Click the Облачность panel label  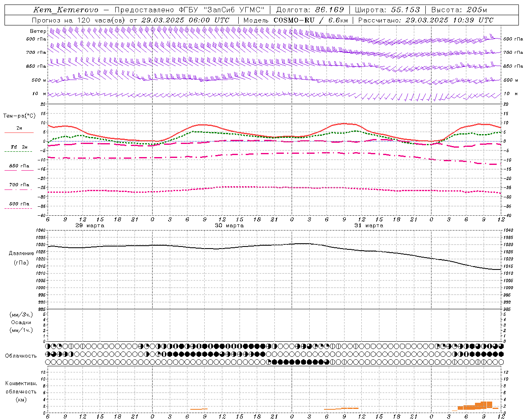[x=21, y=356]
